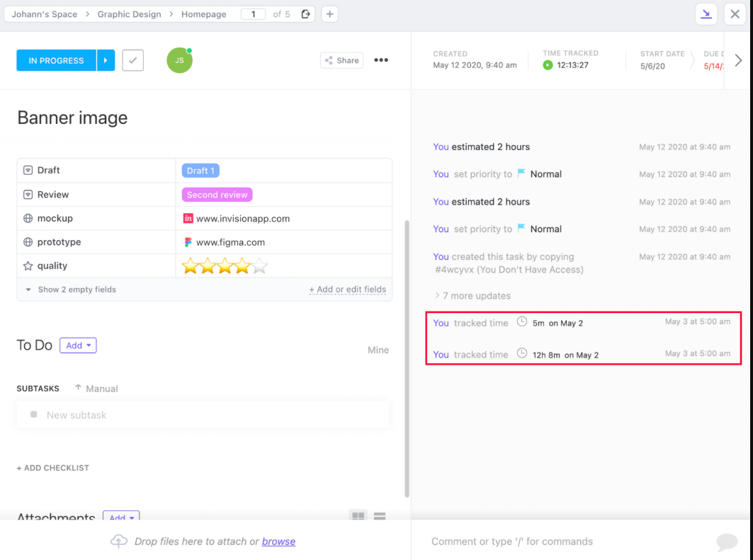Mark task complete with checkmark box
The width and height of the screenshot is (753, 560).
[132, 61]
